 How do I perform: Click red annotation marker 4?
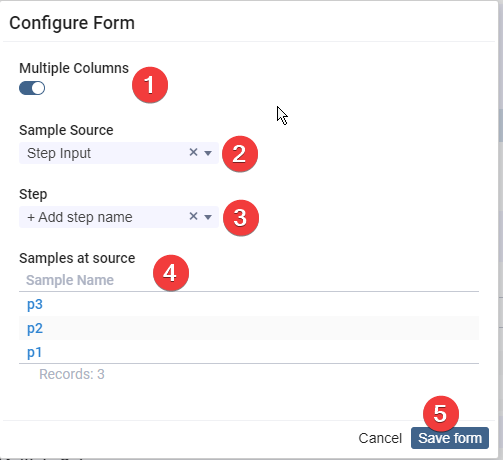point(171,273)
